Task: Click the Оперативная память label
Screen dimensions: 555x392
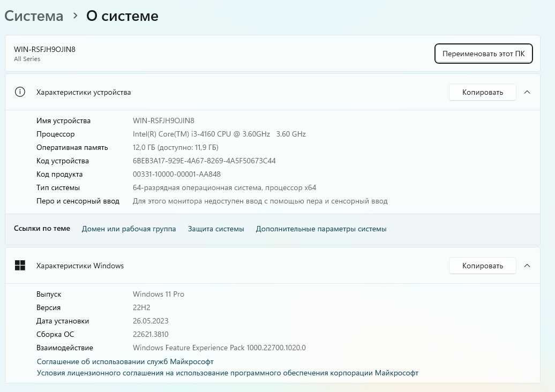Action: click(72, 147)
